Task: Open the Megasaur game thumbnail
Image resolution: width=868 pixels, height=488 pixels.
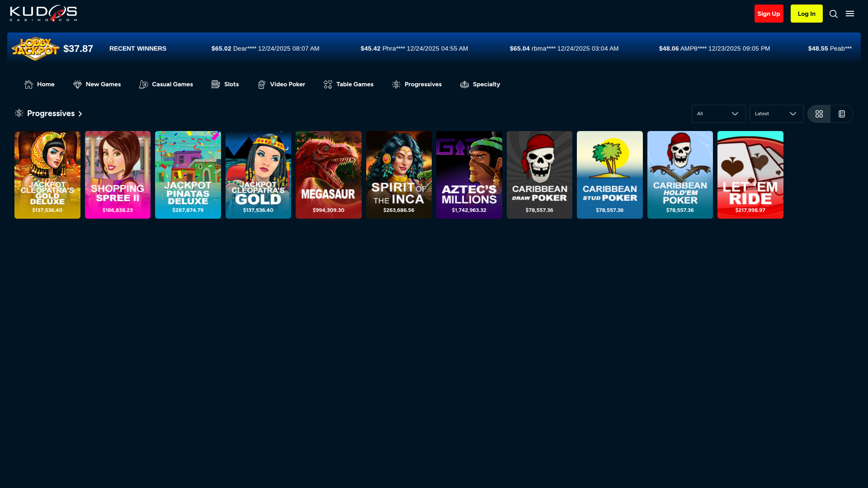Action: pos(328,174)
